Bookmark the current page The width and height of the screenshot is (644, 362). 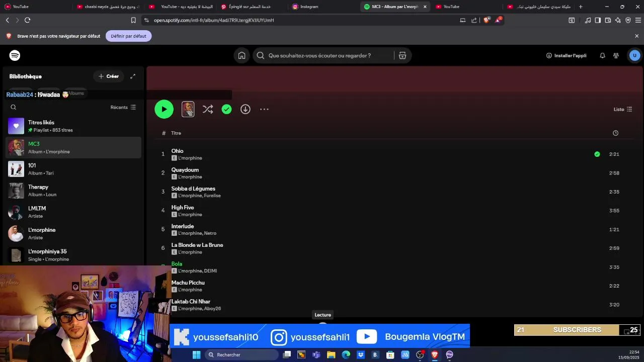[133, 20]
